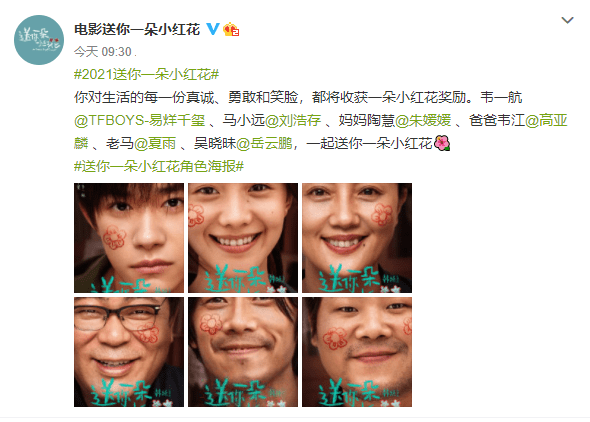Open the account's round profile avatar
The image size is (590, 422).
click(x=39, y=40)
